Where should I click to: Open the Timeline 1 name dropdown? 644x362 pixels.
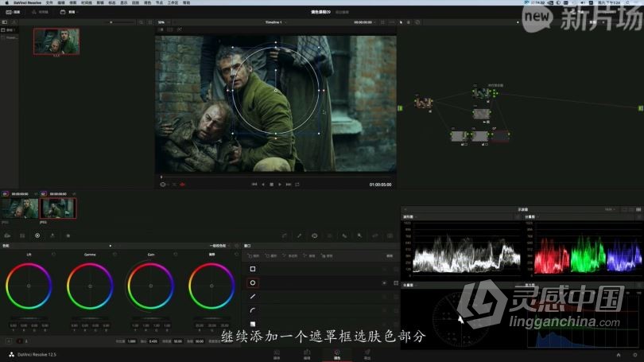click(x=276, y=22)
